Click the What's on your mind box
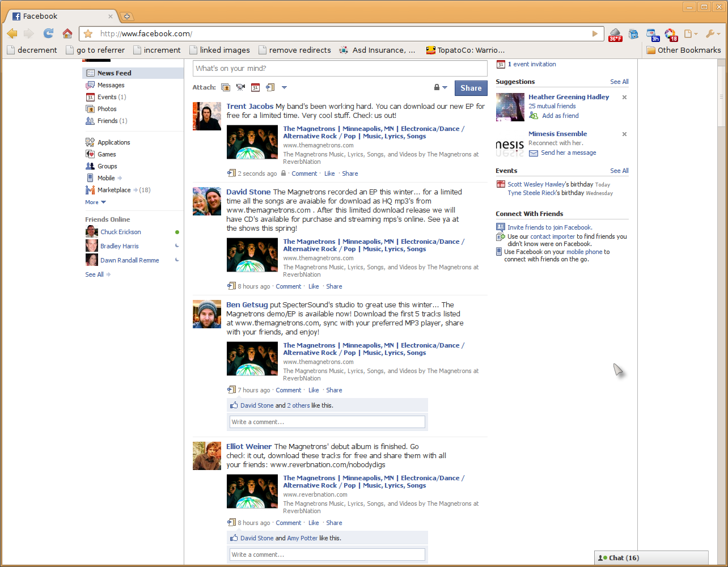The width and height of the screenshot is (728, 567). (340, 69)
